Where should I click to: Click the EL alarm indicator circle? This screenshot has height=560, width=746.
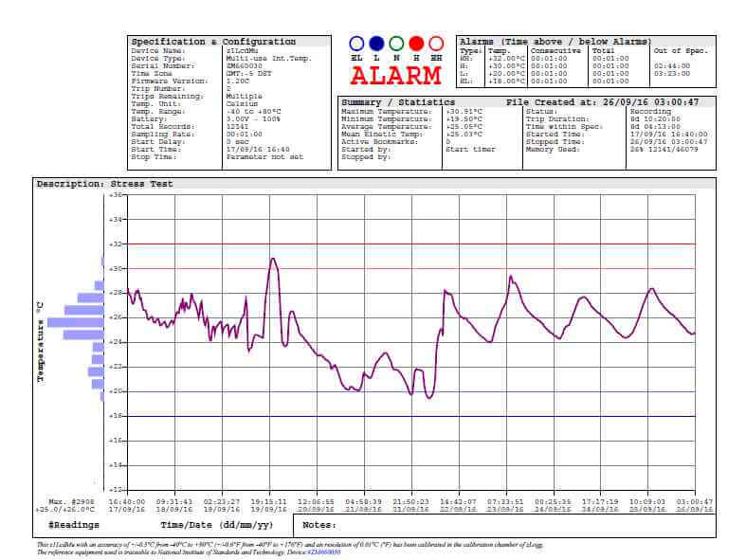[356, 44]
